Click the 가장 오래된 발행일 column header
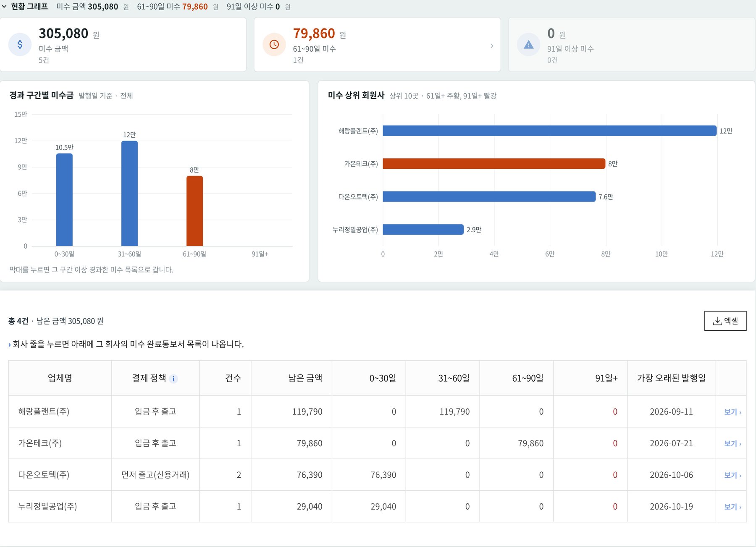The width and height of the screenshot is (756, 547). coord(671,378)
